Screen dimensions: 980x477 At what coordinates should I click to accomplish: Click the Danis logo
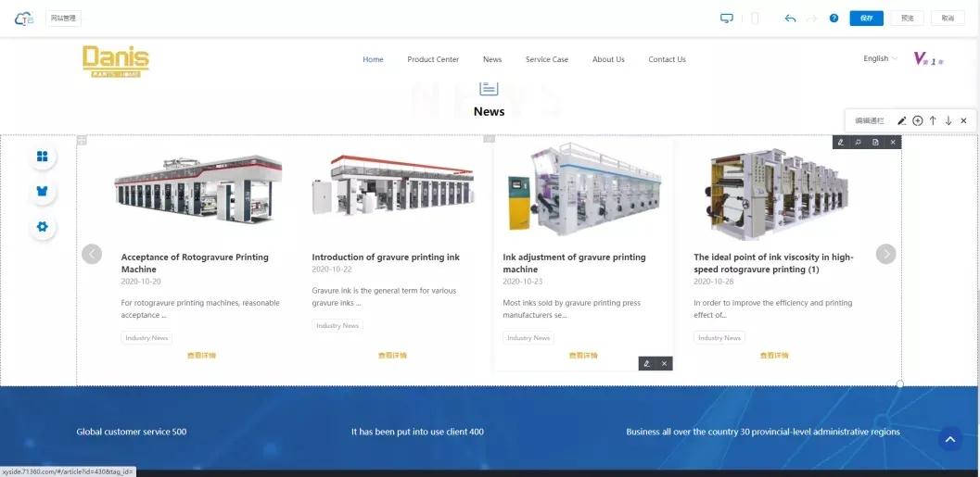(116, 61)
